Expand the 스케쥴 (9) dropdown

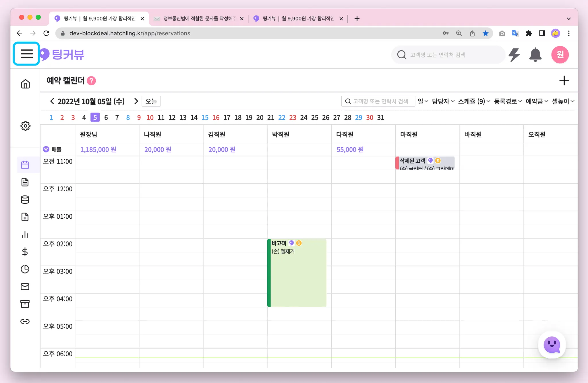[474, 101]
